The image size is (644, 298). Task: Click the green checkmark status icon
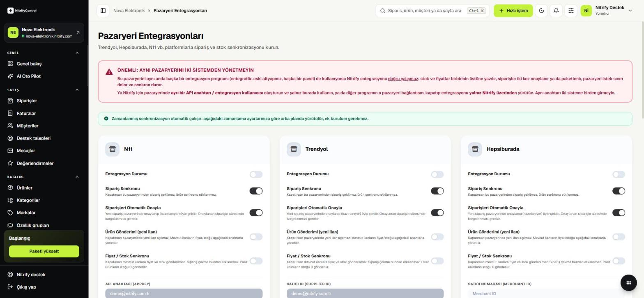point(106,119)
